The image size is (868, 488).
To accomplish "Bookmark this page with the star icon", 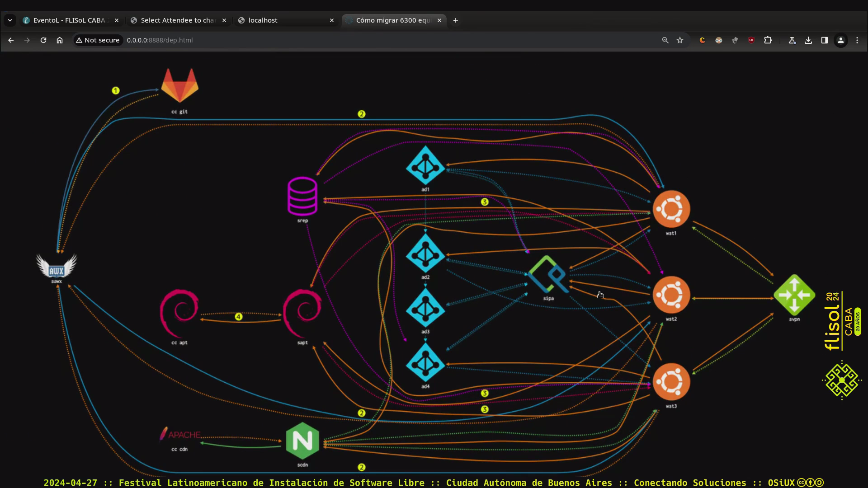I will pos(680,40).
